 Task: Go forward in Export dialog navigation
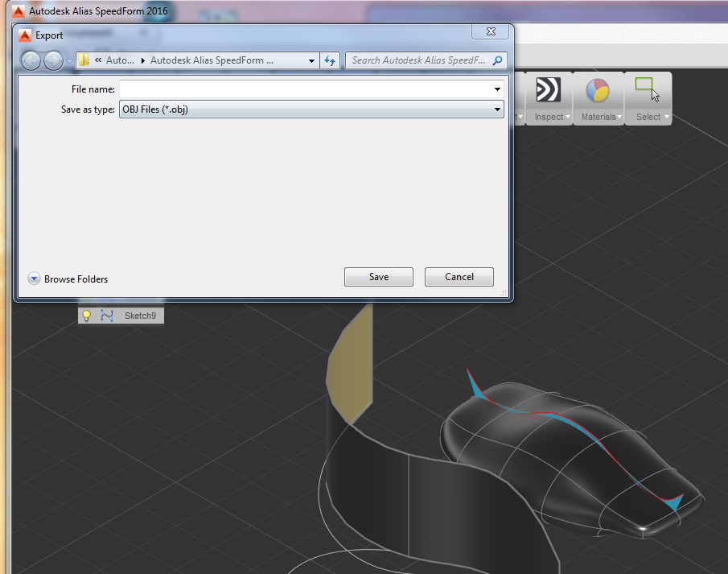[x=53, y=60]
